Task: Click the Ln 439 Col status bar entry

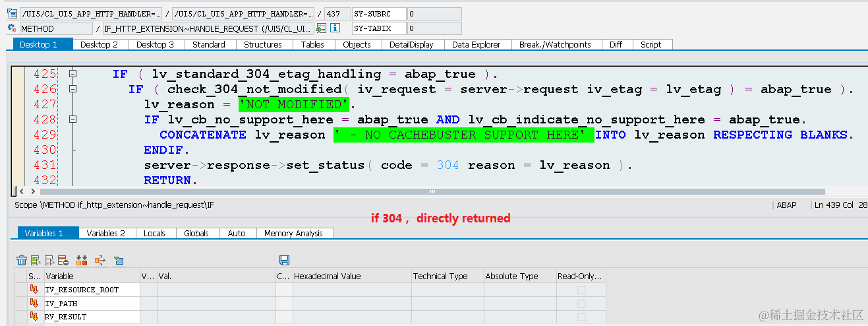Action: [x=840, y=205]
